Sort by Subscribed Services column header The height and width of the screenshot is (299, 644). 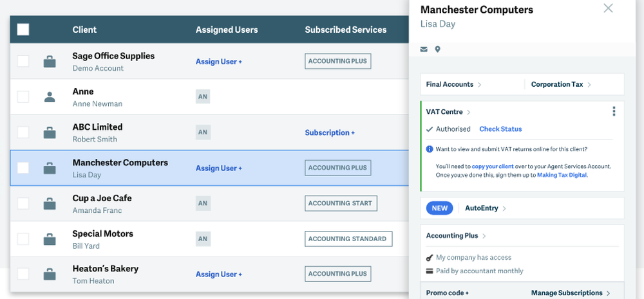click(345, 30)
